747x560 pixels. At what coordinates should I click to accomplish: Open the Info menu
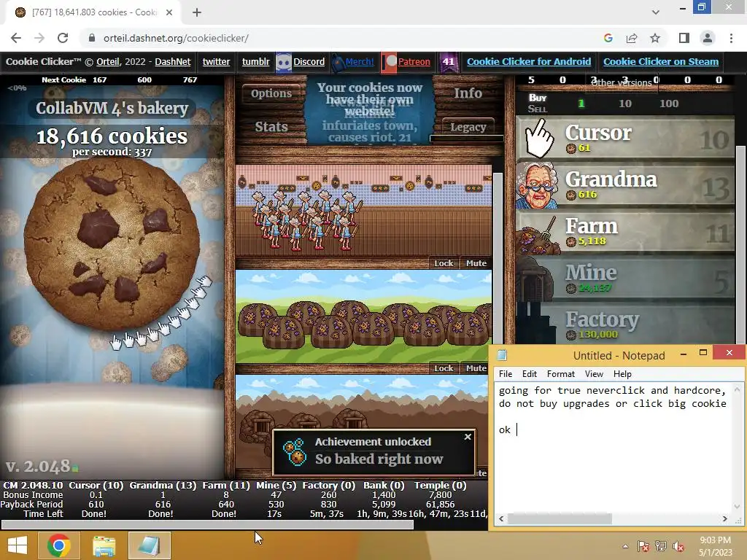(468, 93)
